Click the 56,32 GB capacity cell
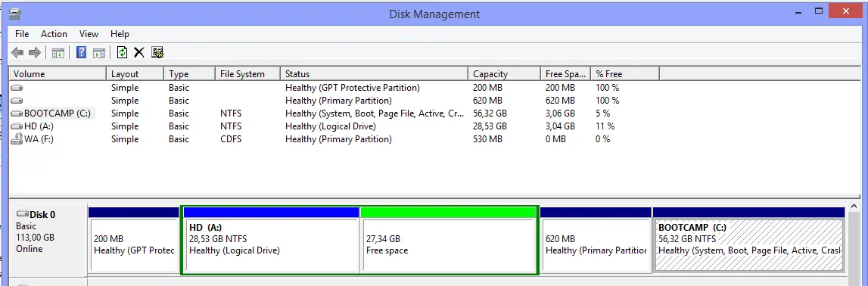This screenshot has height=286, width=868. (x=490, y=113)
